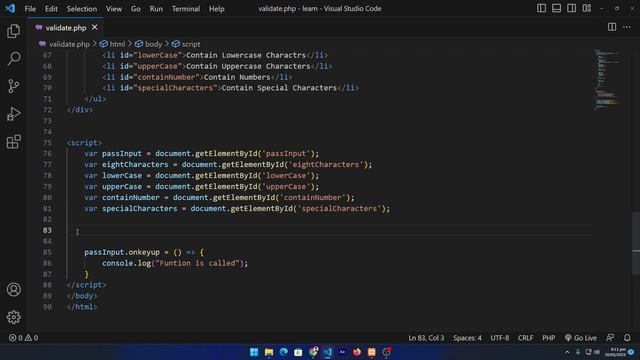
Task: Open After Effects from taskbar
Action: (342, 352)
